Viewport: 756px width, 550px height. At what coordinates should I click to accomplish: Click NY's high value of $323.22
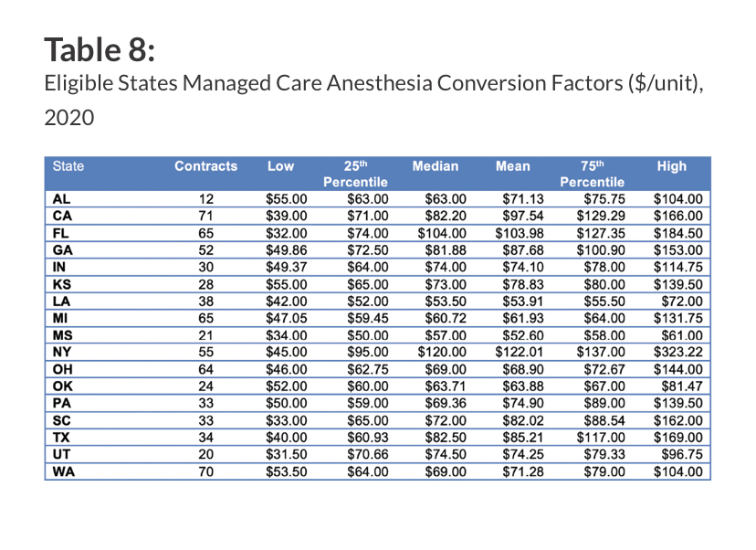tap(678, 351)
